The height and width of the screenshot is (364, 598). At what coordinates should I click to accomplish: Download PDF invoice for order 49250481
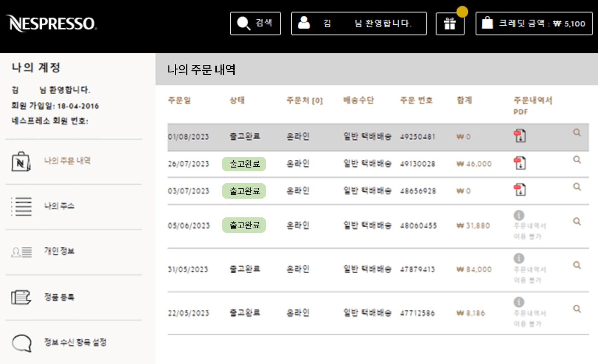pos(520,136)
